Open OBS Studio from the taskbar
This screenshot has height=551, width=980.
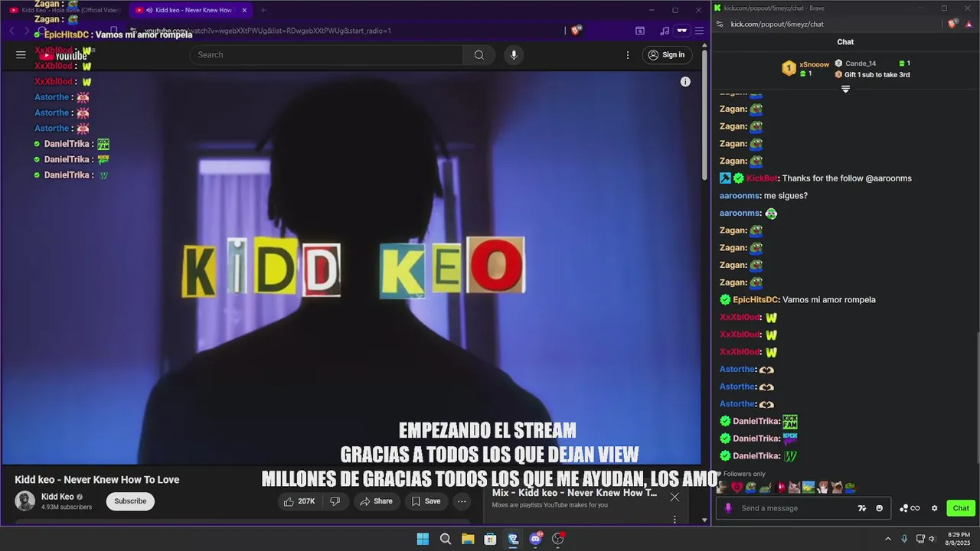coord(558,539)
